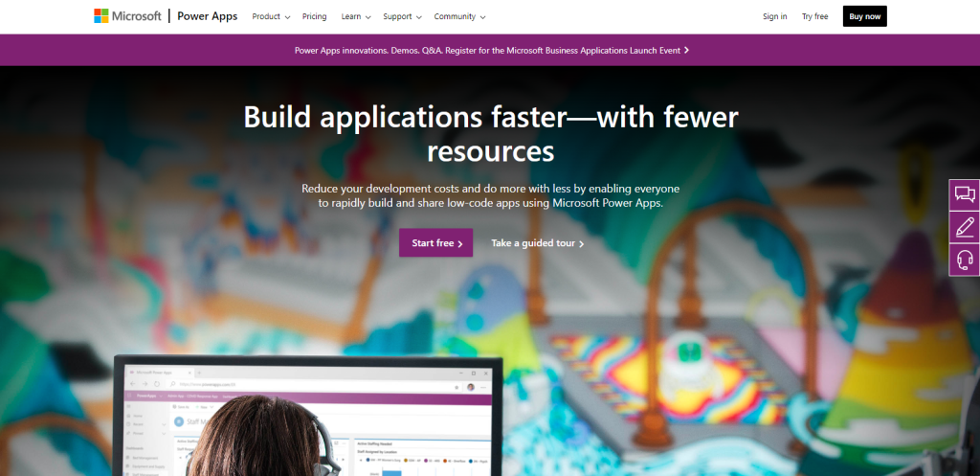The width and height of the screenshot is (980, 476).
Task: Click Try free link
Action: tap(815, 17)
